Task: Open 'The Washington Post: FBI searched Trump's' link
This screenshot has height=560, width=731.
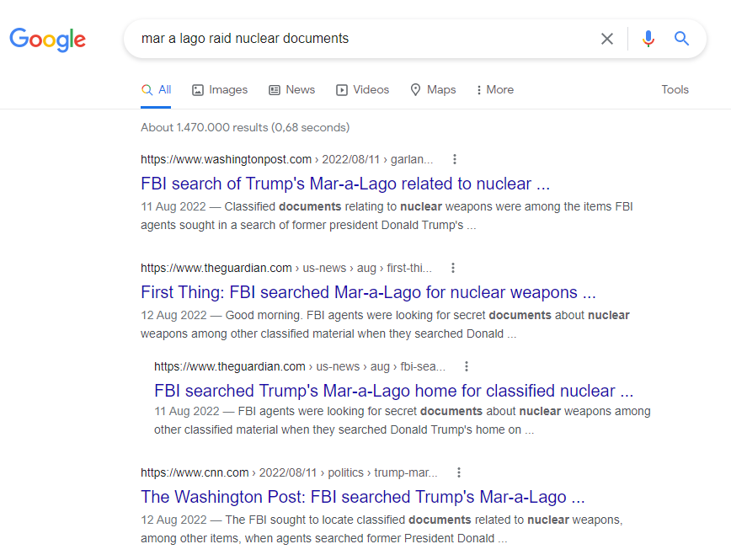Action: pyautogui.click(x=363, y=497)
